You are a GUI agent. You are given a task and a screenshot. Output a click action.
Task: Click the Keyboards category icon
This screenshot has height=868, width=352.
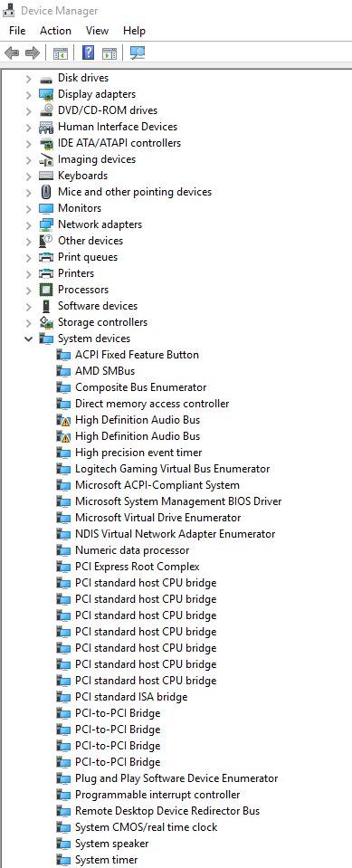coord(46,176)
